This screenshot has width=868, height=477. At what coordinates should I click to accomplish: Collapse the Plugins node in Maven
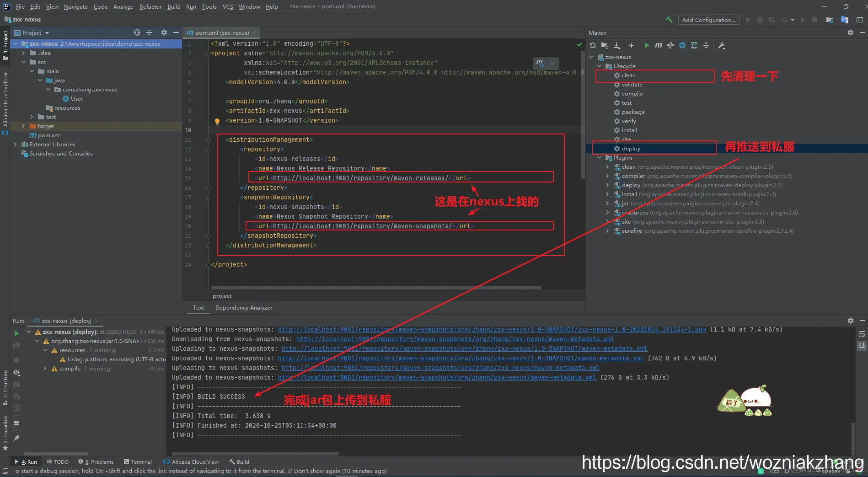(x=600, y=158)
